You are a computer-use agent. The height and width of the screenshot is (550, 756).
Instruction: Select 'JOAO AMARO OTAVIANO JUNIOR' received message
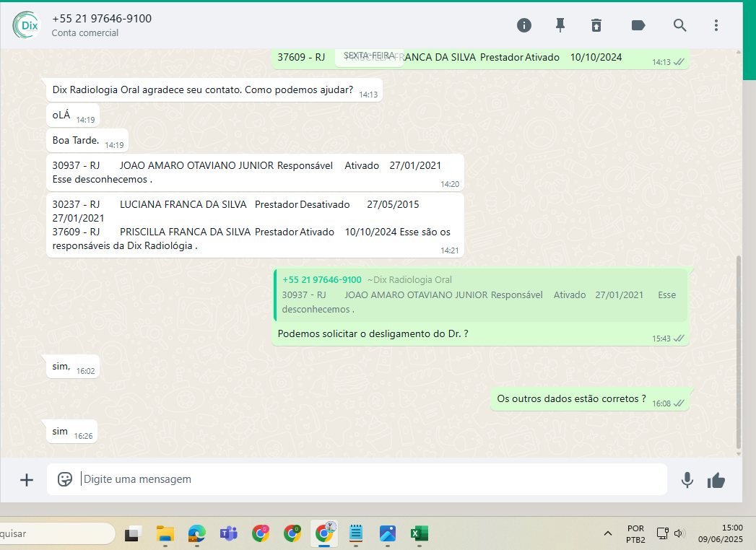(255, 173)
